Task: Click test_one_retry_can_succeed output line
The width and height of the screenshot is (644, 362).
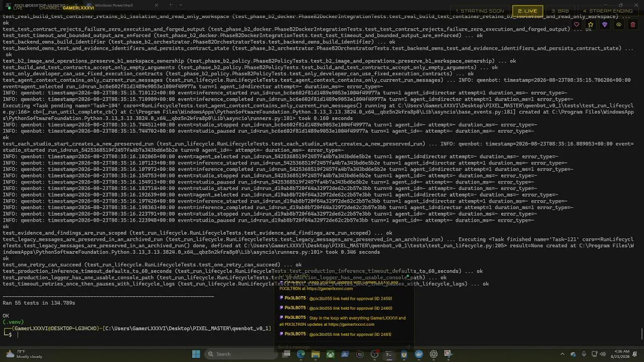Action: tap(152, 265)
